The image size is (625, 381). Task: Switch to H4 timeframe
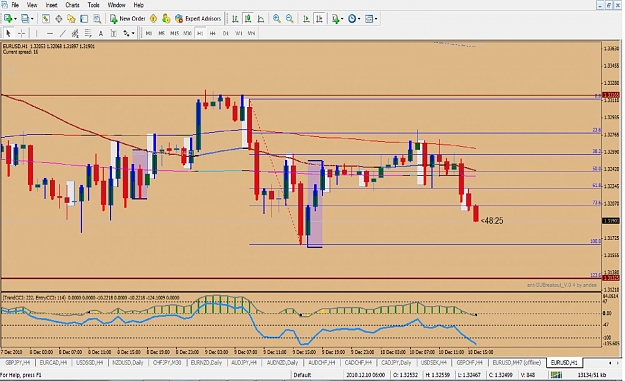click(212, 33)
